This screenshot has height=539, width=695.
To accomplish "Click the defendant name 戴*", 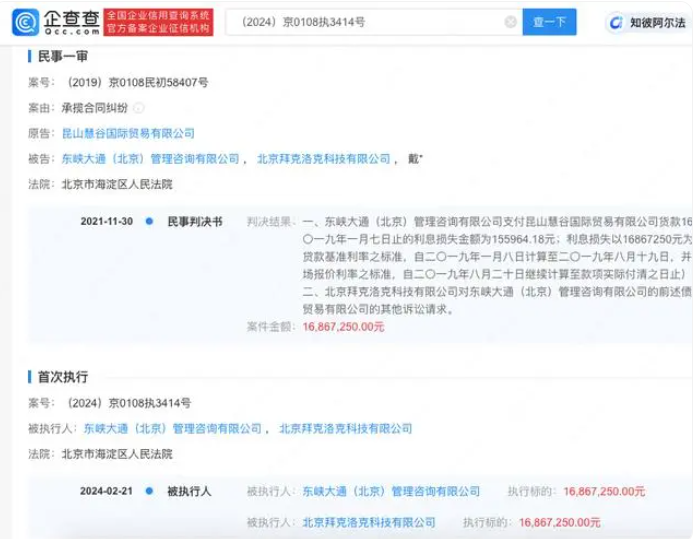I will coord(415,159).
